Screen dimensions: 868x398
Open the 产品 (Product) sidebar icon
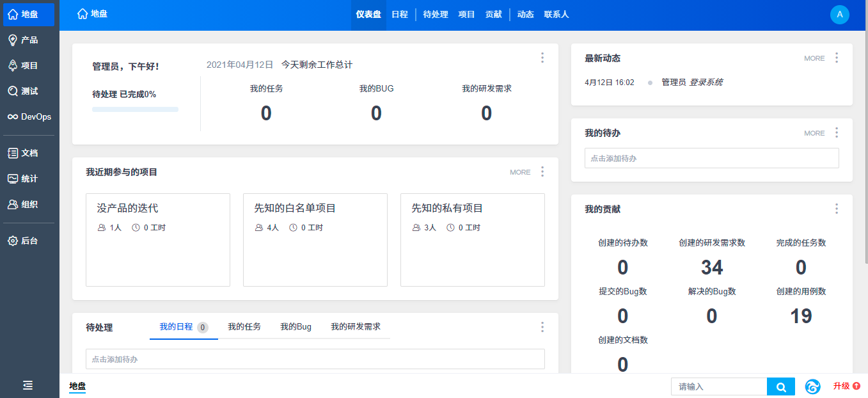13,40
